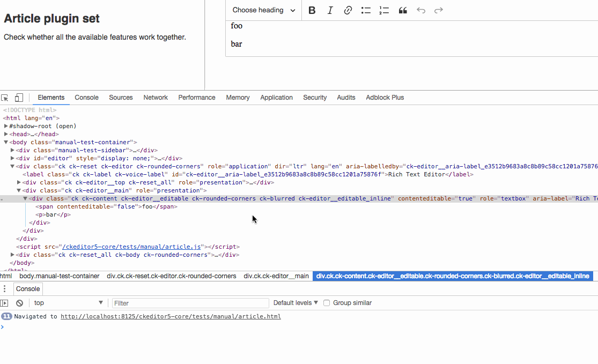Apply italic formatting
Viewport: 598px width, 364px height.
(x=330, y=10)
